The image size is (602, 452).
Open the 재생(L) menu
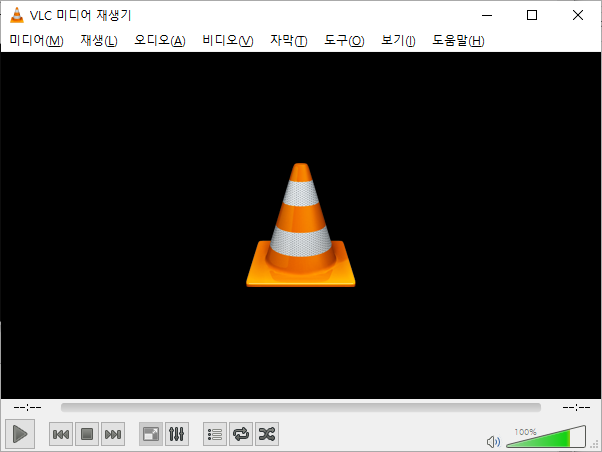[99, 40]
